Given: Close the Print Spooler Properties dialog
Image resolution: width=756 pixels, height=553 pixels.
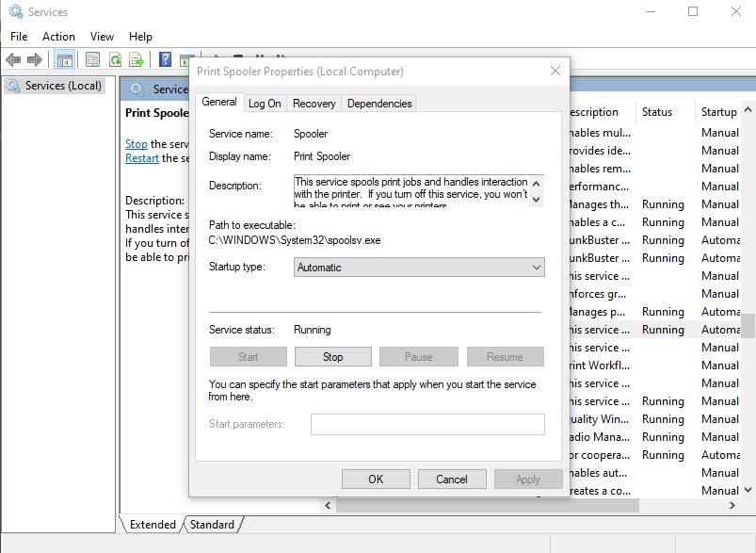Looking at the screenshot, I should [555, 71].
